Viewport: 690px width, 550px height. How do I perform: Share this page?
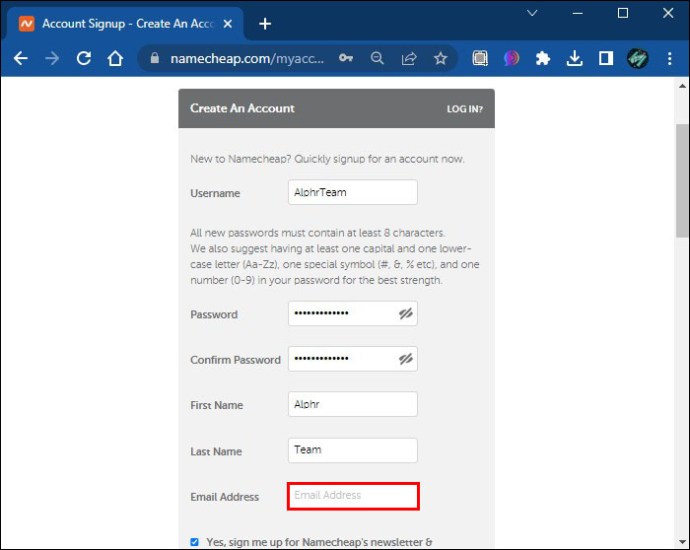click(x=409, y=58)
